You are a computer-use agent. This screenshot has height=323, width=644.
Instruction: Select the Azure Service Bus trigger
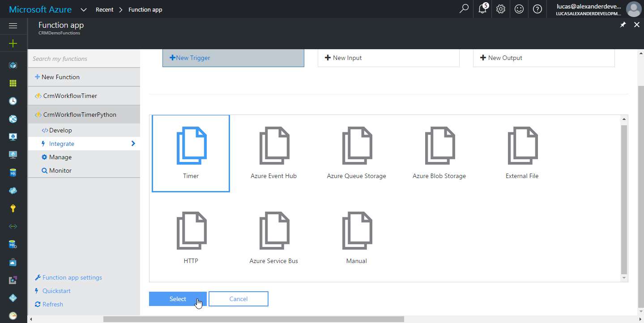274,231
